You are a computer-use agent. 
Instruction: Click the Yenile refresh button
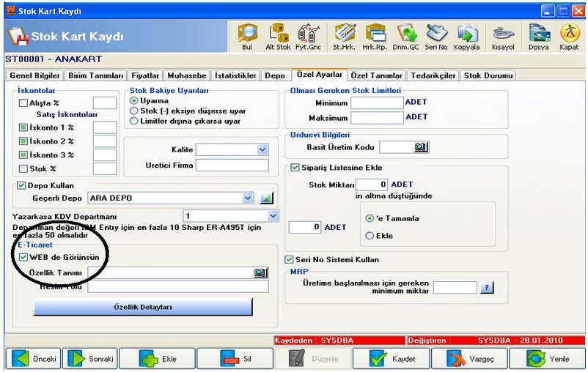coord(547,359)
